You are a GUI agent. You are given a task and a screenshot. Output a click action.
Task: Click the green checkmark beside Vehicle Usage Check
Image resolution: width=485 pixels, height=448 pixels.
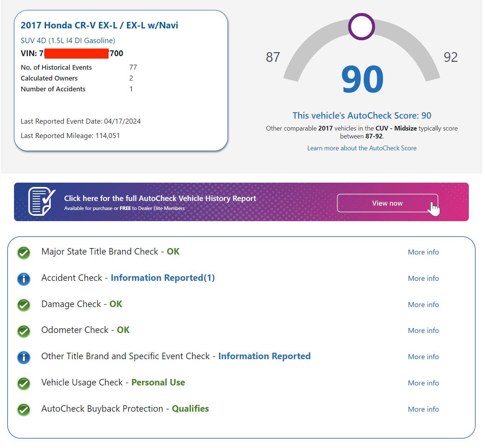pos(24,383)
